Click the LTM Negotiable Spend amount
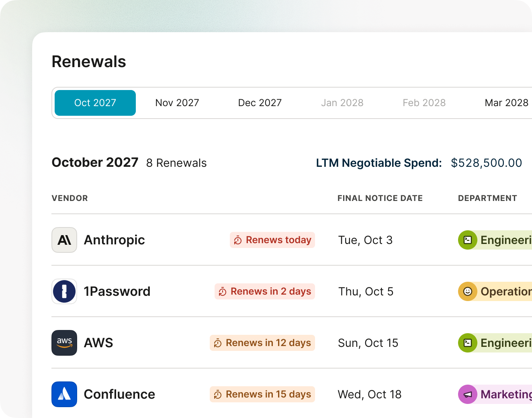 [x=486, y=163]
